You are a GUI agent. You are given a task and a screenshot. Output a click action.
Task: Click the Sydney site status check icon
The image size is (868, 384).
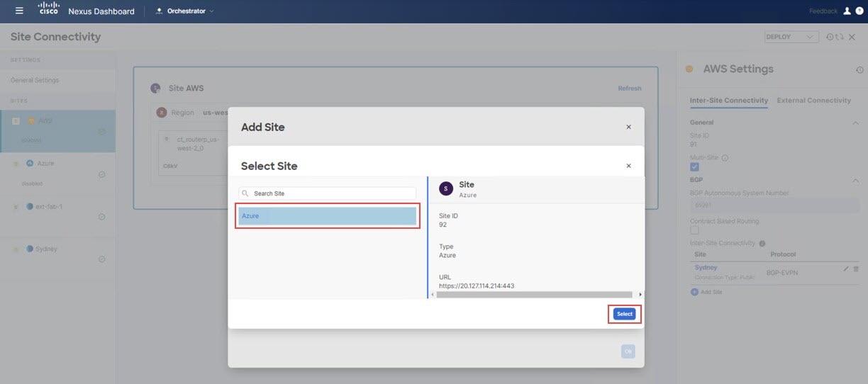click(102, 259)
